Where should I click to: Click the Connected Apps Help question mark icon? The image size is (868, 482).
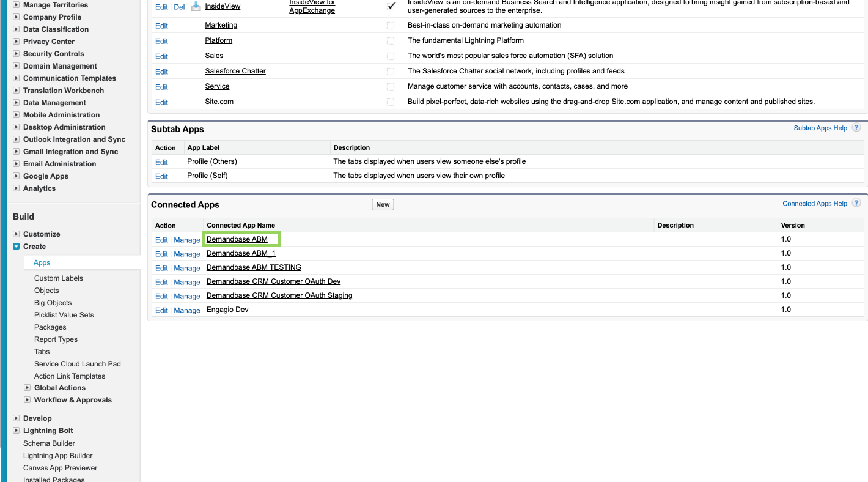click(856, 204)
